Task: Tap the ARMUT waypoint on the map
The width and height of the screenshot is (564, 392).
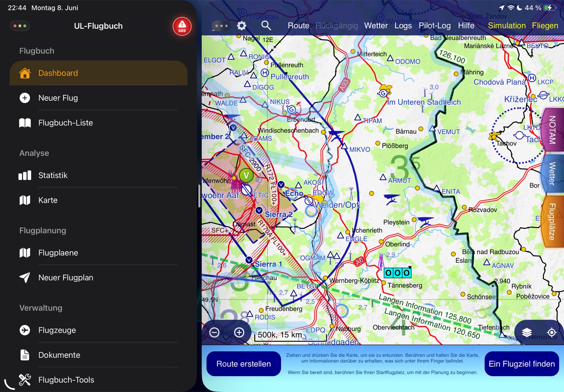Action: (383, 177)
